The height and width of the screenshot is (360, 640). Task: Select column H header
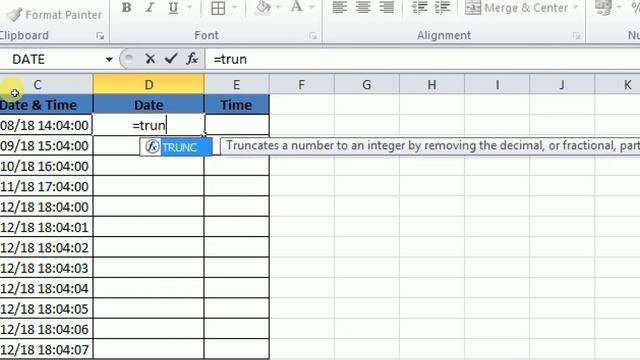tap(432, 84)
